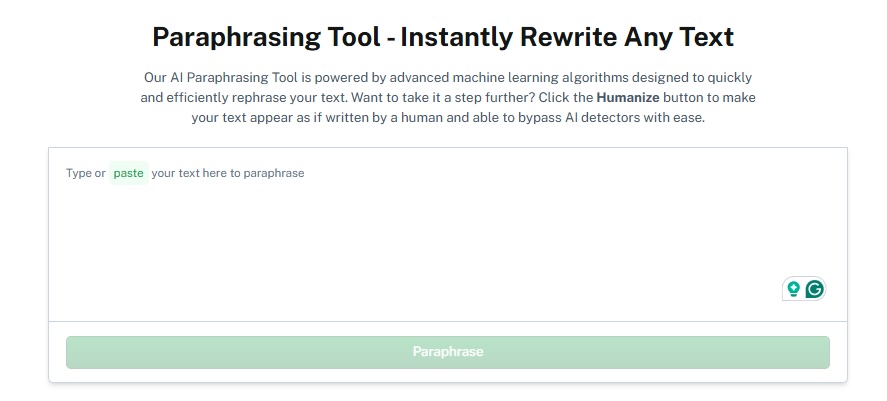Open the Grammarly lightbulb suggestions icon
This screenshot has height=401, width=887.
coord(794,289)
